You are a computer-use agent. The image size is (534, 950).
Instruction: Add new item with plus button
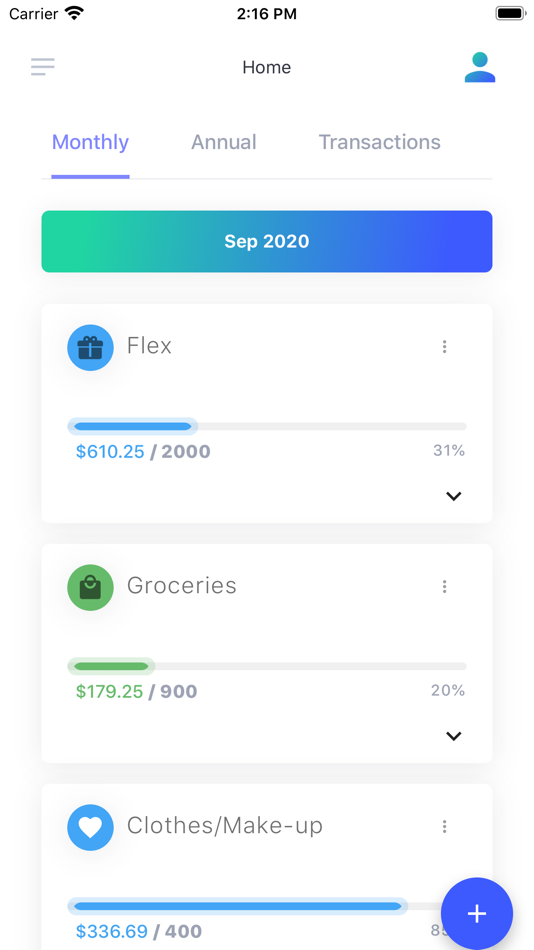point(477,914)
